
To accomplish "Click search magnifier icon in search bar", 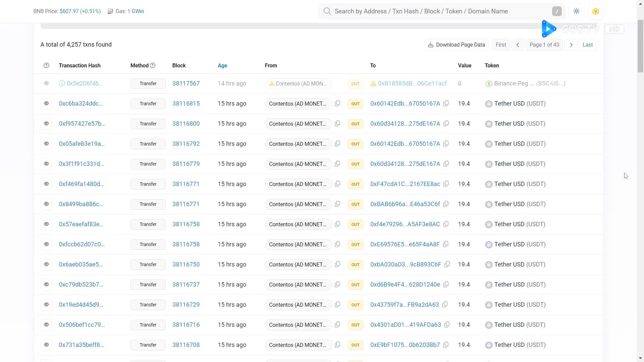I will pyautogui.click(x=327, y=11).
